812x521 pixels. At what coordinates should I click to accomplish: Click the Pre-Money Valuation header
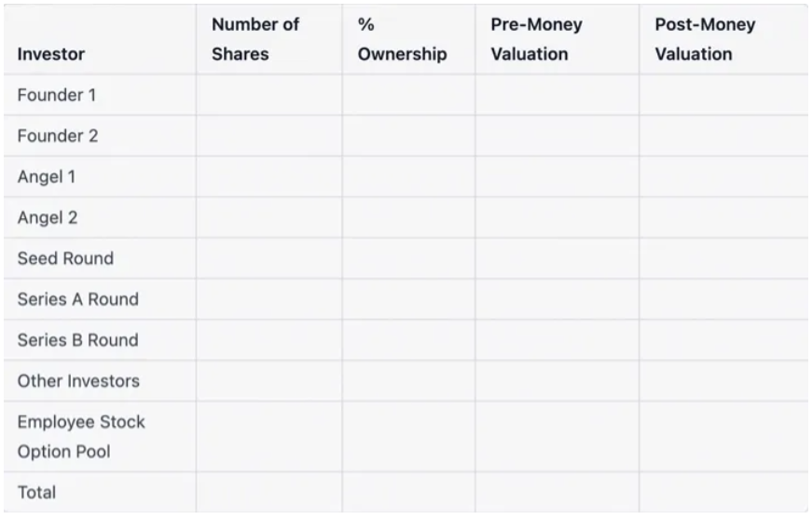pos(536,39)
